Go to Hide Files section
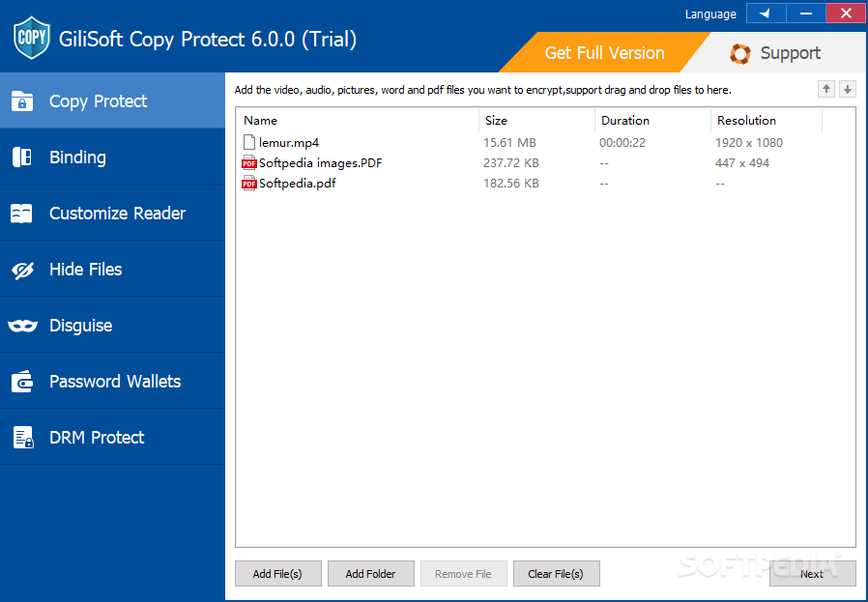This screenshot has height=602, width=868. tap(112, 270)
